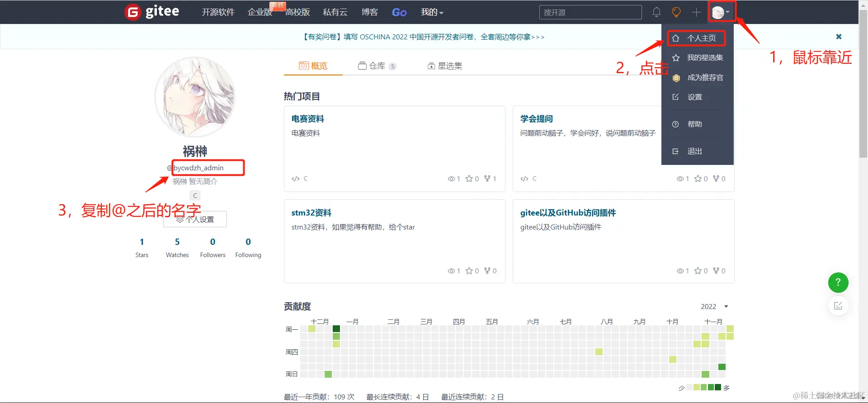
Task: Open the 2022 year dropdown
Action: tap(714, 306)
